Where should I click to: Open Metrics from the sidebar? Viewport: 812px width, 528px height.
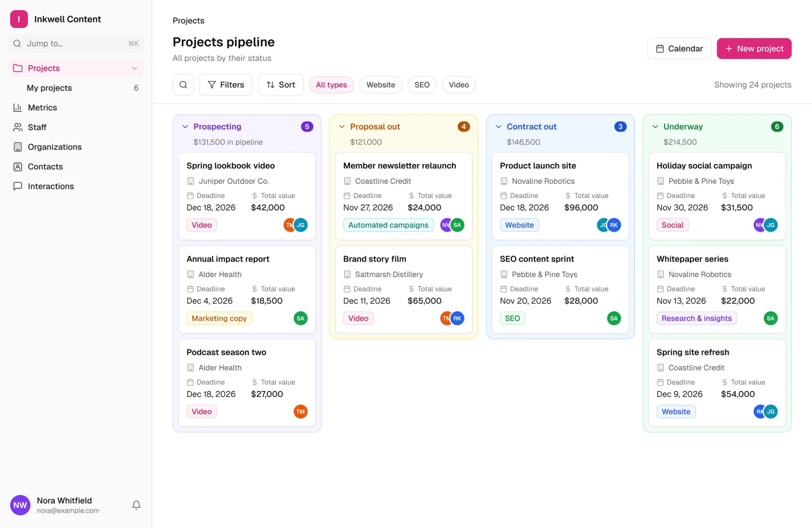pos(76,108)
